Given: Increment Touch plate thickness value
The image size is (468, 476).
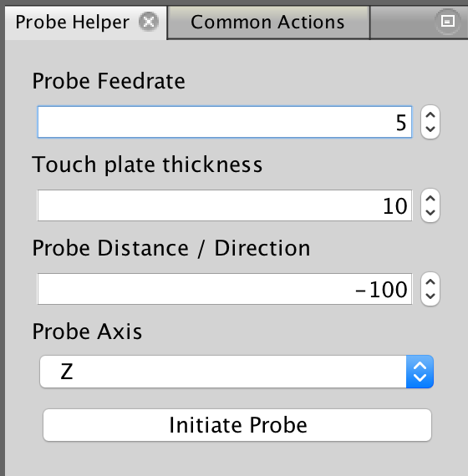Looking at the screenshot, I should coord(430,199).
